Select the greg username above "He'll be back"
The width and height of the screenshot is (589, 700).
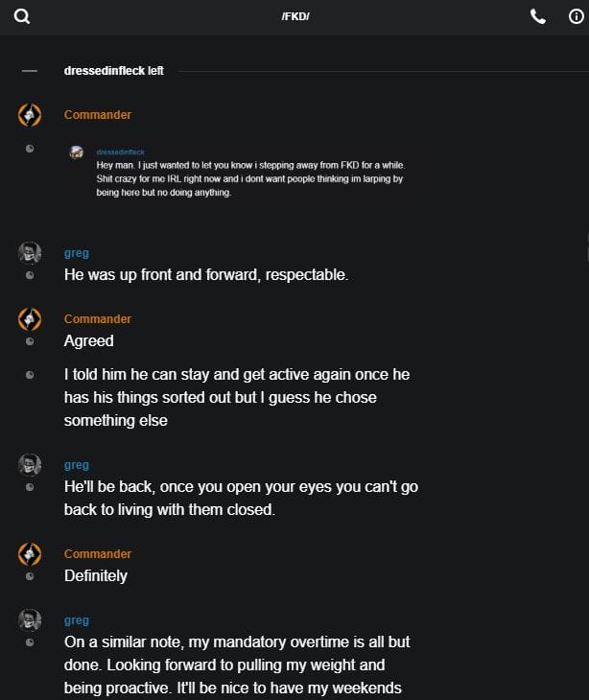tap(77, 465)
